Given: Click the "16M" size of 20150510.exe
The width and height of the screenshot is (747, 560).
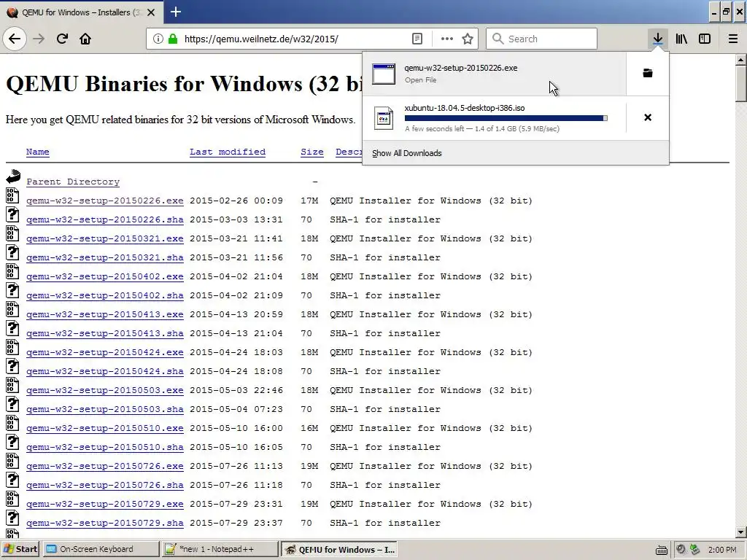Looking at the screenshot, I should point(309,428).
